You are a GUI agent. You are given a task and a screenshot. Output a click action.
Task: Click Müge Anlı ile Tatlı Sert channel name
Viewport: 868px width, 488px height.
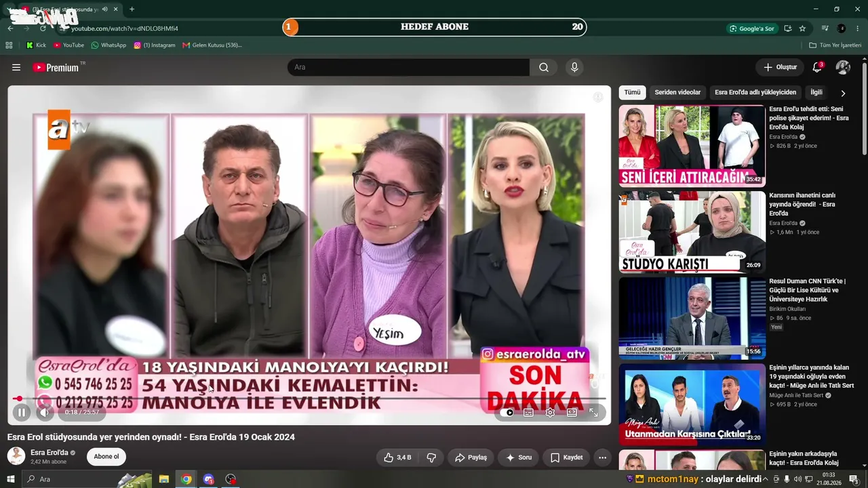pyautogui.click(x=796, y=395)
